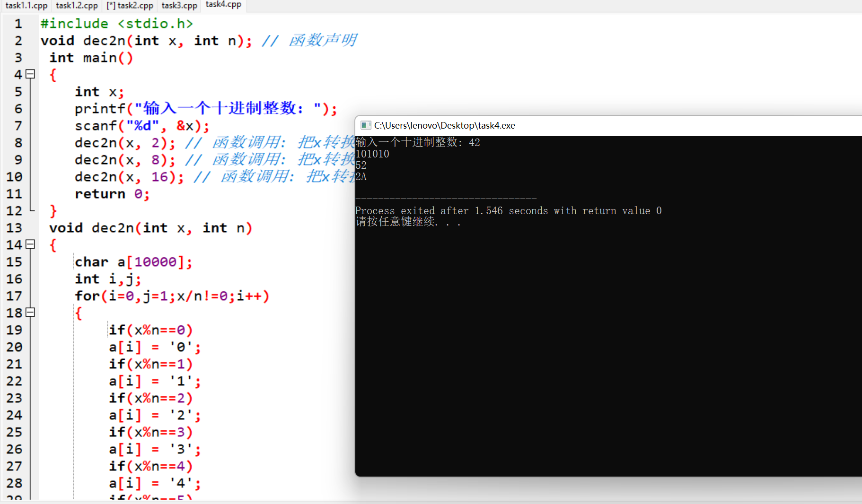The image size is (862, 504).
Task: Click the console prompt '请按任意键继续'
Action: [408, 222]
